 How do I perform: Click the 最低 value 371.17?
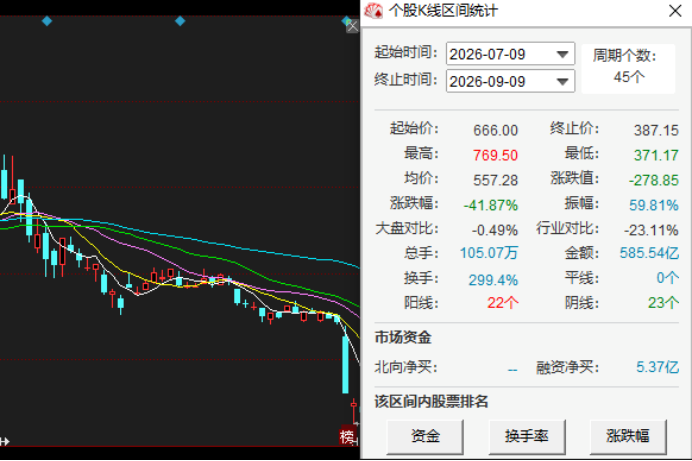(656, 155)
